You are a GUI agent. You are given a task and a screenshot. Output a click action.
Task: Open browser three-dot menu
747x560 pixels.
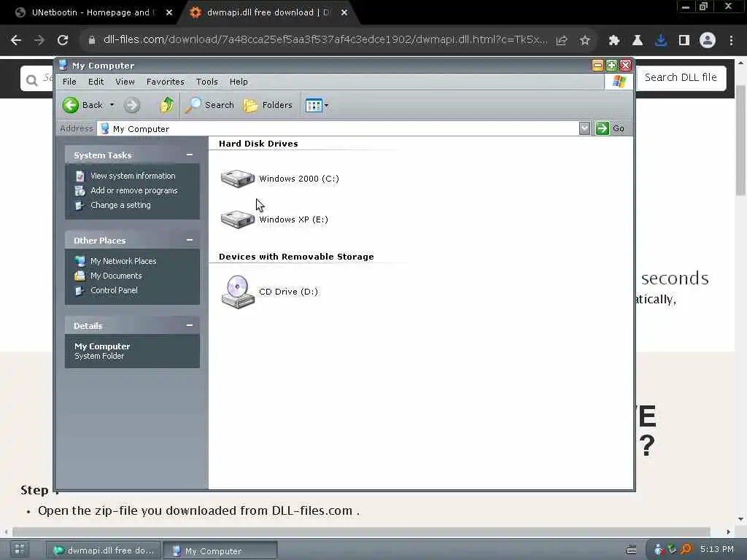click(731, 41)
